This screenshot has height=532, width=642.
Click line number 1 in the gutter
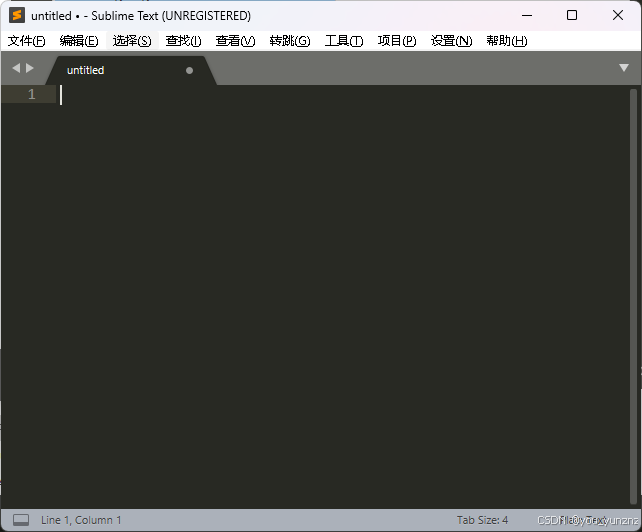[x=32, y=95]
